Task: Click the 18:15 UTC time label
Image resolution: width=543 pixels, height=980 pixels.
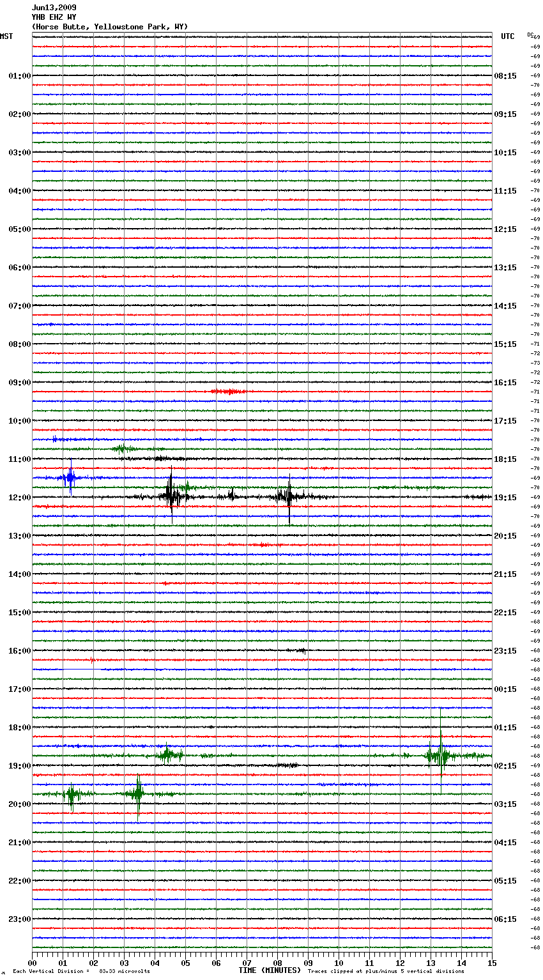Action: [505, 459]
